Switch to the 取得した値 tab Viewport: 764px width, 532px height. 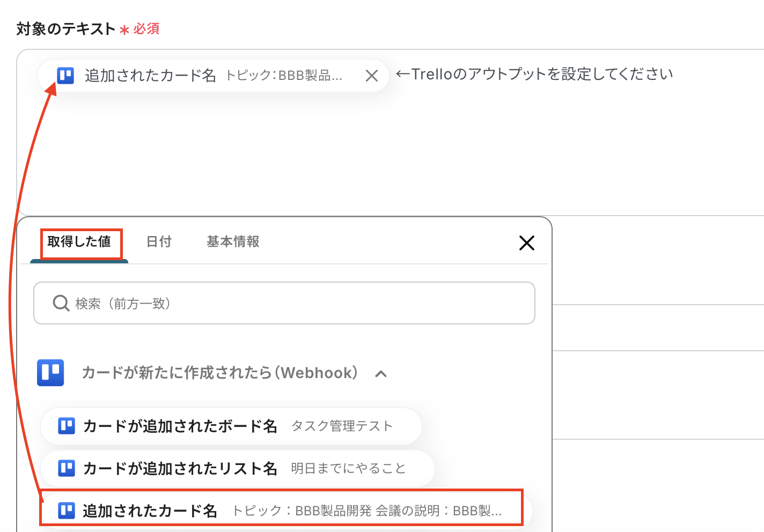79,242
